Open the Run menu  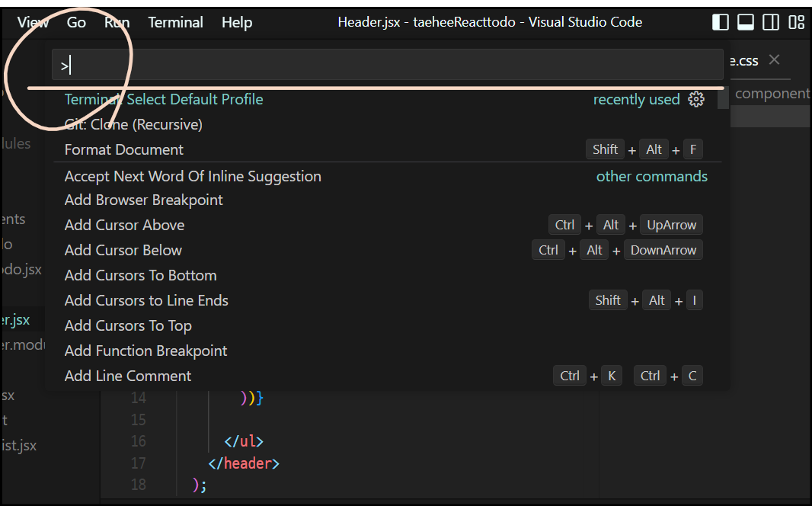point(117,22)
